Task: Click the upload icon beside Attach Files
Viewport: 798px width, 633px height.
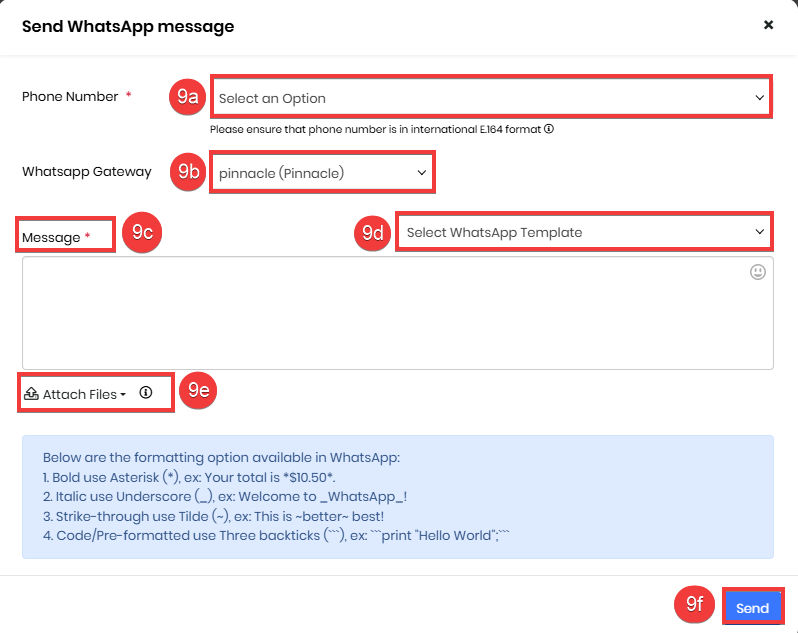Action: (32, 393)
